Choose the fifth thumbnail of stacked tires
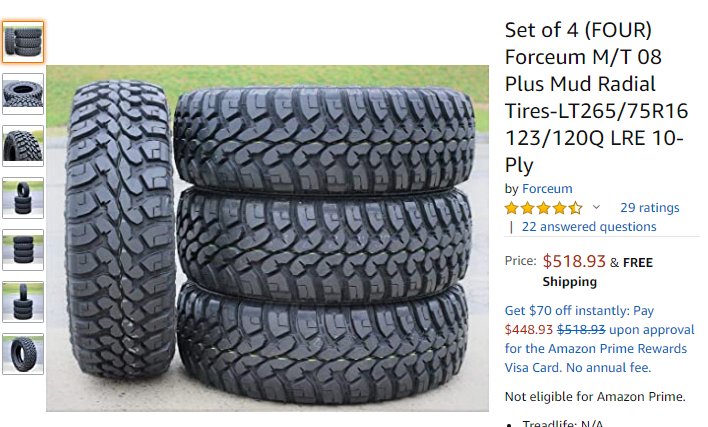This screenshot has height=427, width=708. [23, 250]
